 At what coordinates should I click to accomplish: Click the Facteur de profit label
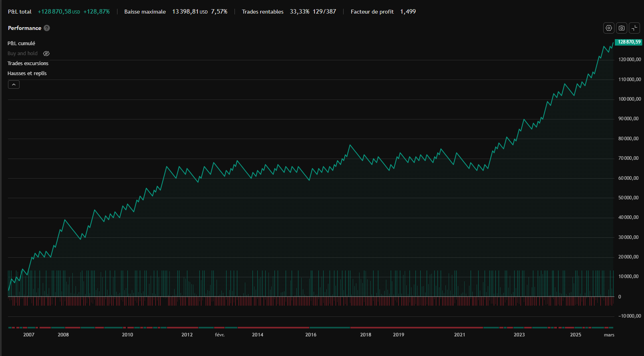point(372,12)
